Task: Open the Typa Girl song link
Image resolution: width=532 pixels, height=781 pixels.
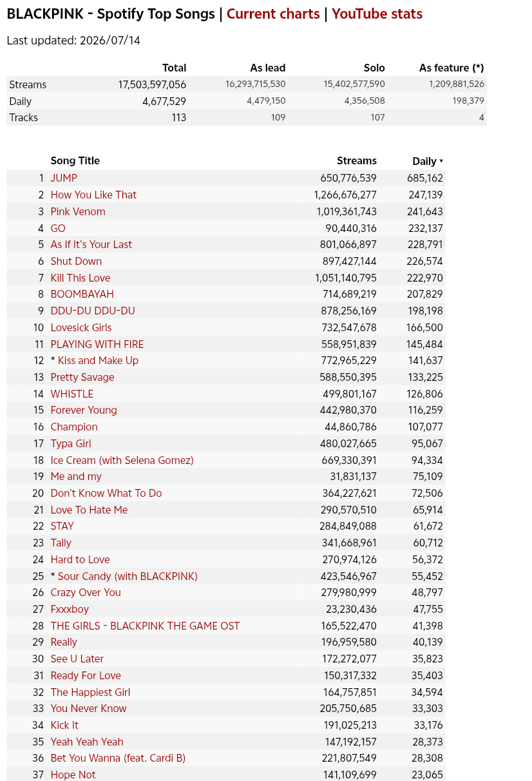Action: 71,443
